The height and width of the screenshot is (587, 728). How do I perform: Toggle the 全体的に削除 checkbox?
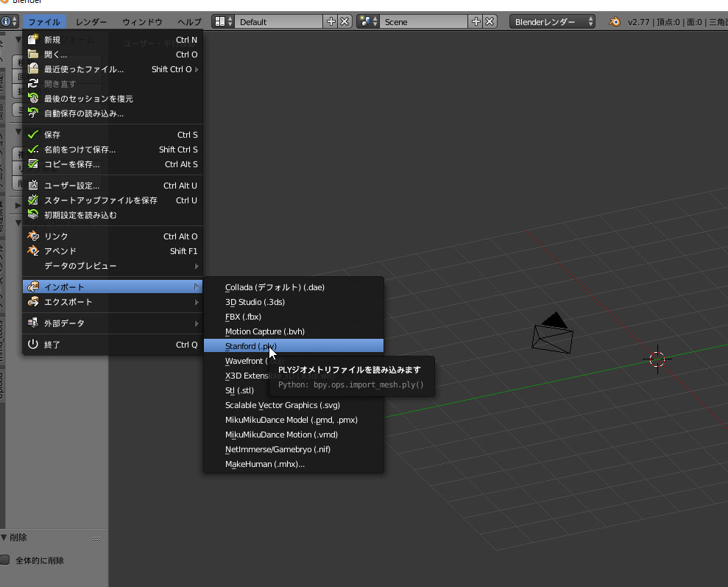pos(5,560)
